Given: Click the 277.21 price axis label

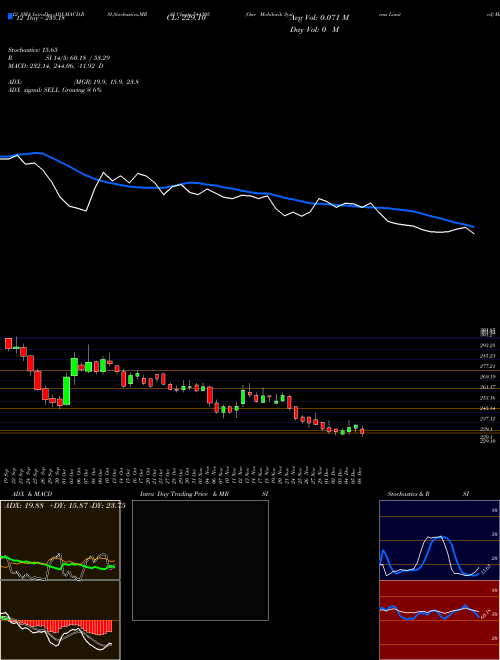Looking at the screenshot, I should pos(489,367).
